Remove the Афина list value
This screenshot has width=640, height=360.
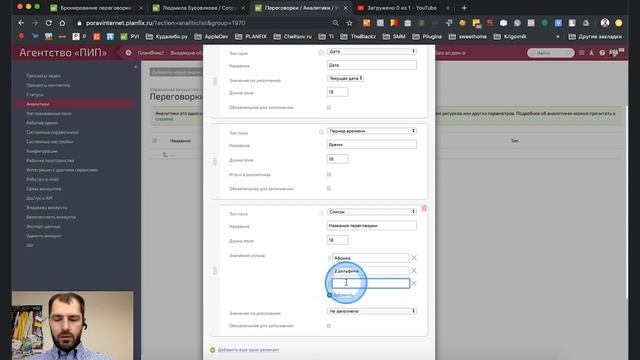tap(414, 258)
